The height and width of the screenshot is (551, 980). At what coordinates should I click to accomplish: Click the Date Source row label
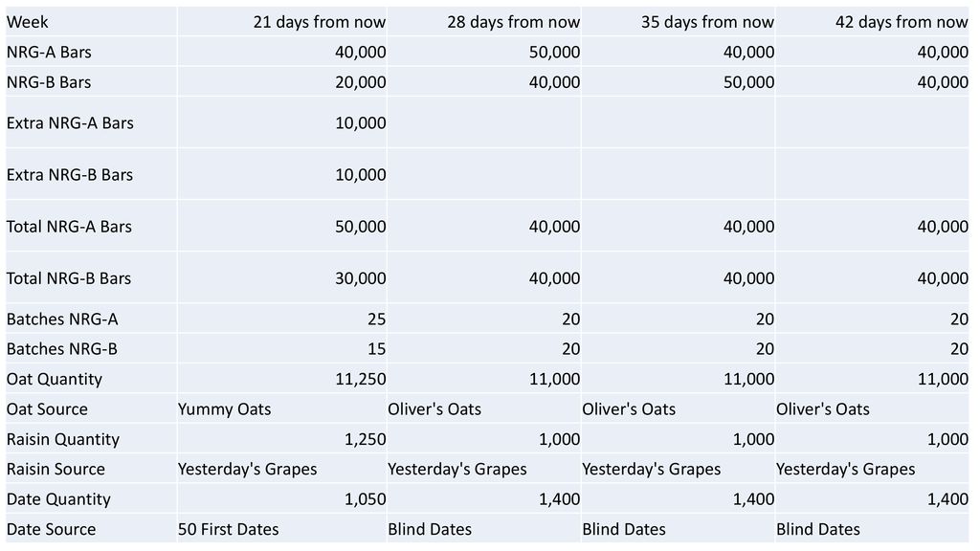(x=52, y=529)
